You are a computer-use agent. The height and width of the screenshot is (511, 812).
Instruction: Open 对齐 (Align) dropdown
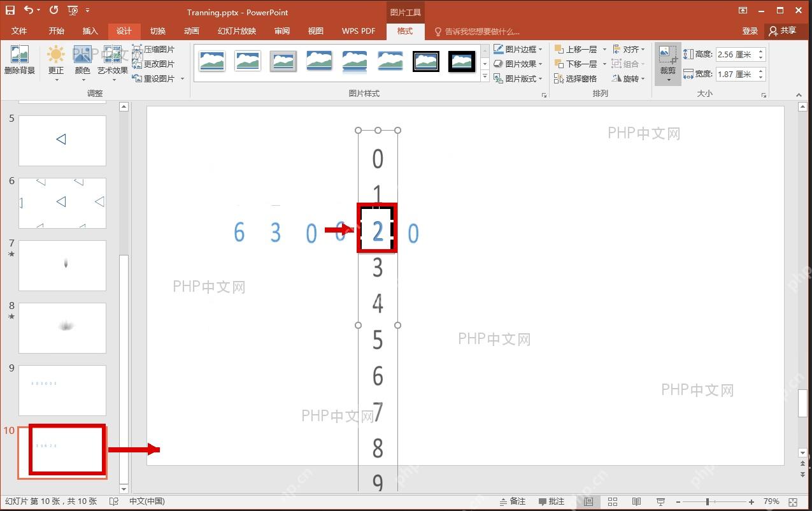(629, 49)
